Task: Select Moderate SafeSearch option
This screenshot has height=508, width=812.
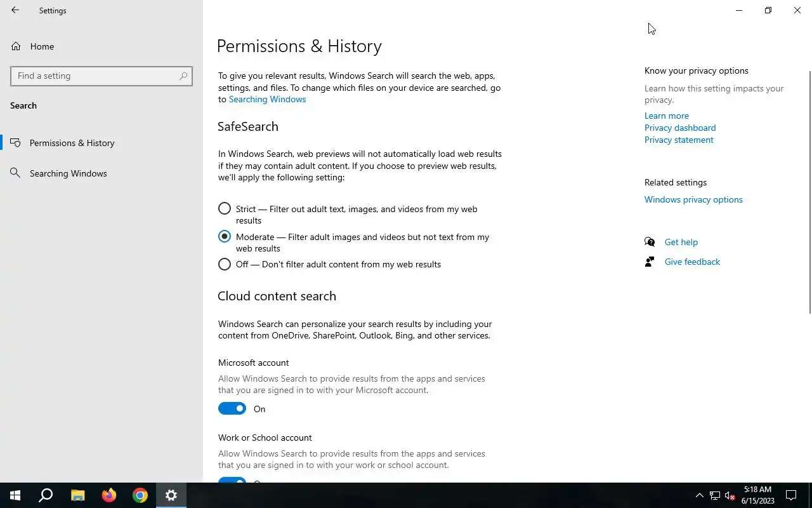Action: (x=225, y=237)
